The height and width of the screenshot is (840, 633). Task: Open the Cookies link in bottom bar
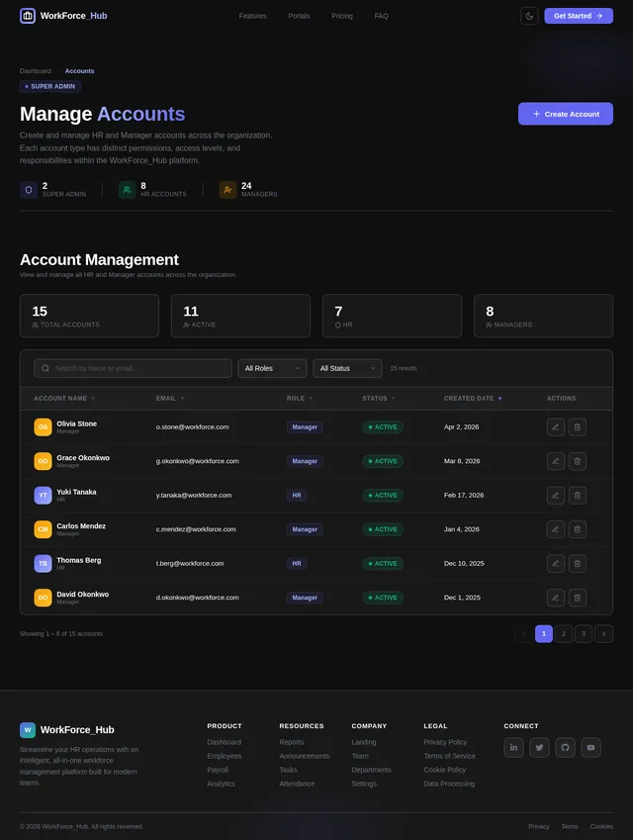coord(601,826)
